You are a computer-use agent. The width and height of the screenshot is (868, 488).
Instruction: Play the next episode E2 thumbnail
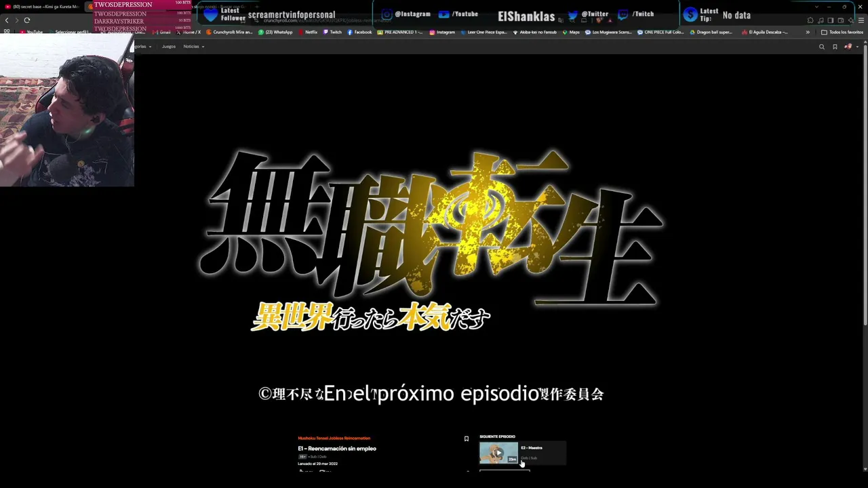click(498, 453)
